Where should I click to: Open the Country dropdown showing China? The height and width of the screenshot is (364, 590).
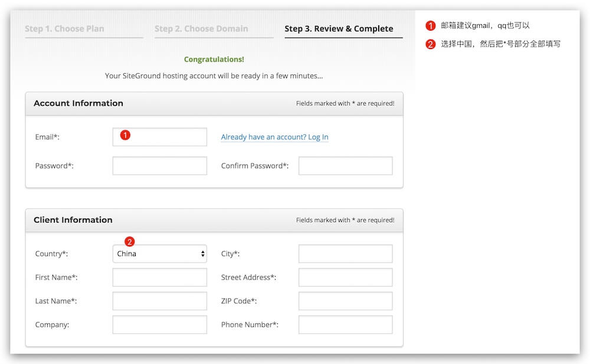click(160, 254)
